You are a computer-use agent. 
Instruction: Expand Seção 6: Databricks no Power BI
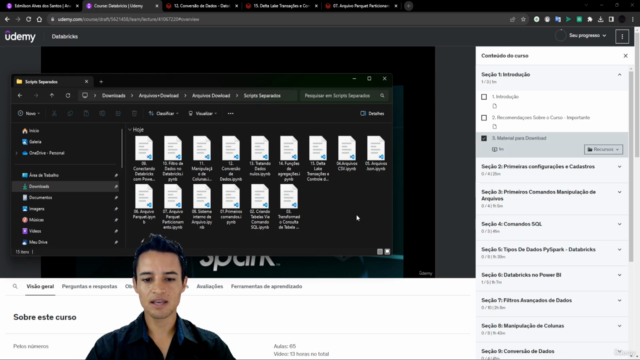tap(619, 275)
